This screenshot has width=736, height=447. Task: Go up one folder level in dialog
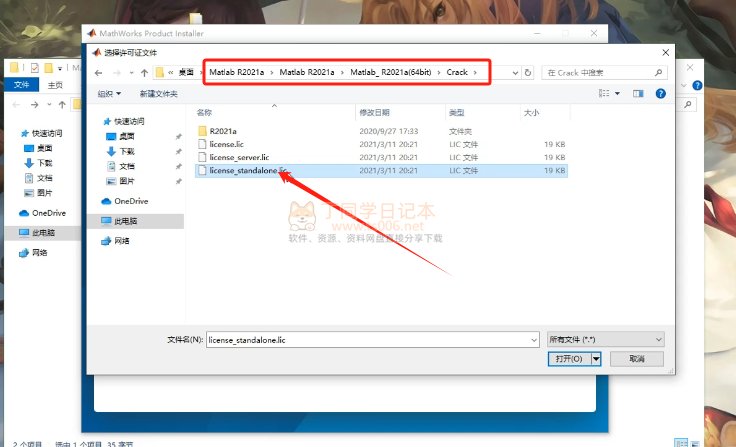pos(145,73)
